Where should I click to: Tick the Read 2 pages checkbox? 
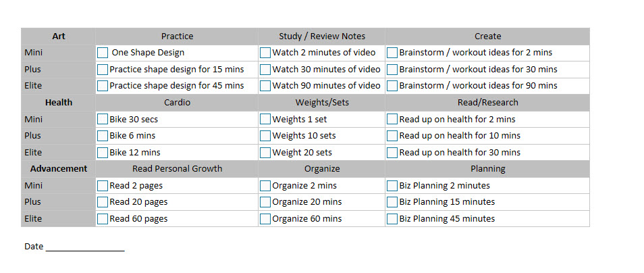[x=103, y=185]
